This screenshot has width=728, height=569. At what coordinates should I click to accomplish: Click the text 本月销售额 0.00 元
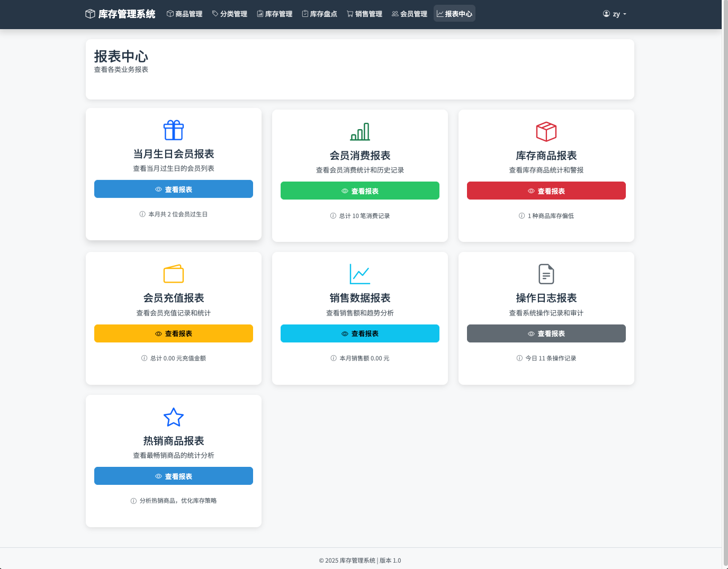[364, 358]
